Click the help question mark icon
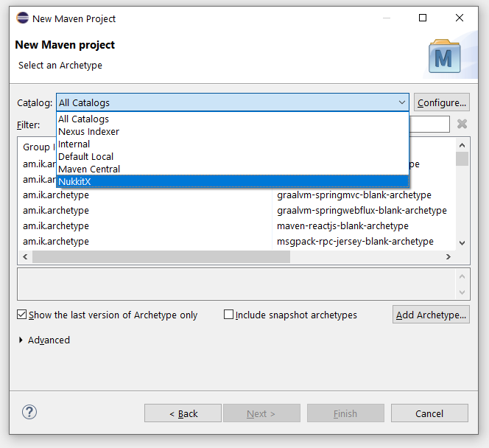The height and width of the screenshot is (448, 489). 30,413
